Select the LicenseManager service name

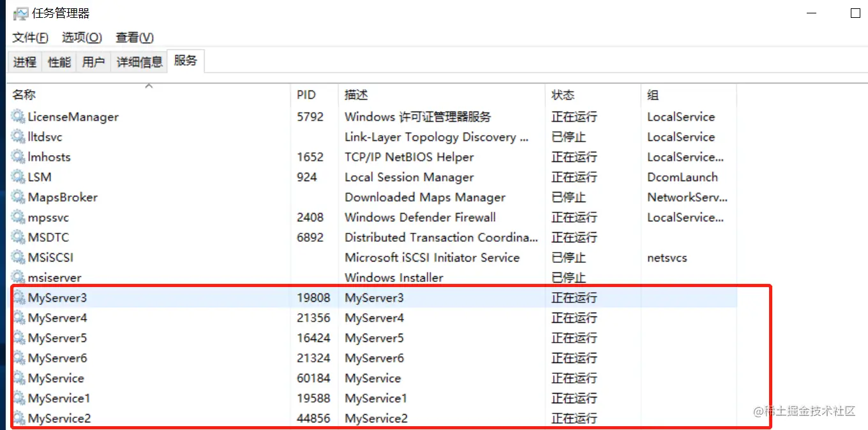tap(73, 117)
